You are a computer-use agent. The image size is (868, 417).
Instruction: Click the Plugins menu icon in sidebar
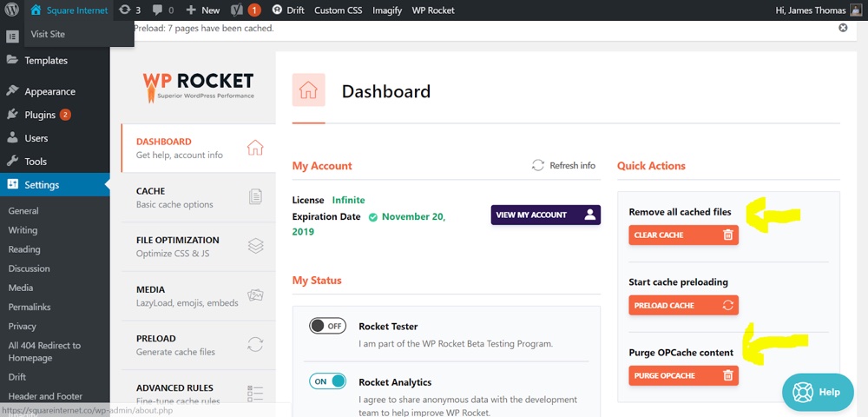[13, 115]
